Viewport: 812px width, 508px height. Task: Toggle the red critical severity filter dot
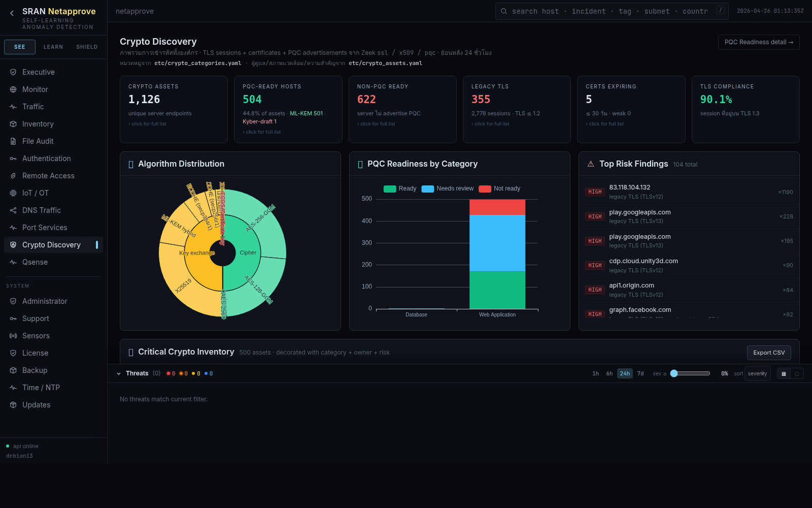pyautogui.click(x=168, y=373)
